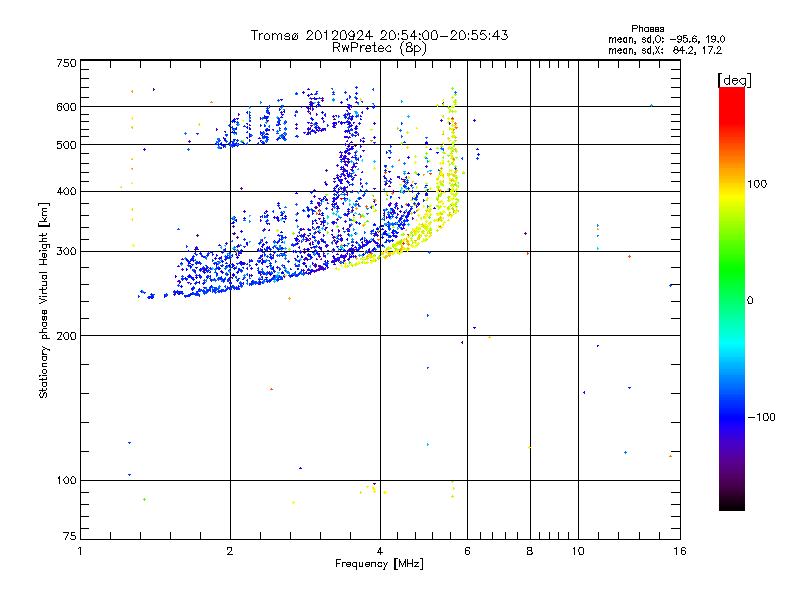Screen dimensions: 800x600
Task: Click the '75' y-axis tick label
Action: point(70,536)
